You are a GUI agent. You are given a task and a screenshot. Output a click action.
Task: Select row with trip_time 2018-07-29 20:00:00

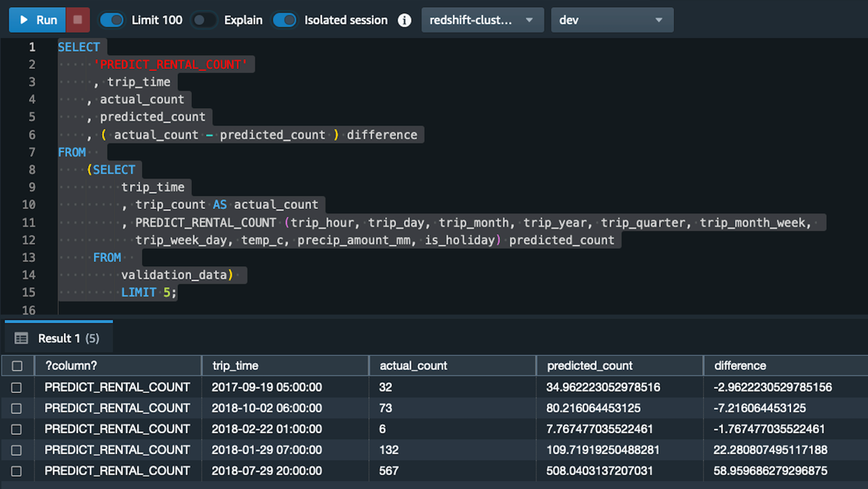coord(16,471)
